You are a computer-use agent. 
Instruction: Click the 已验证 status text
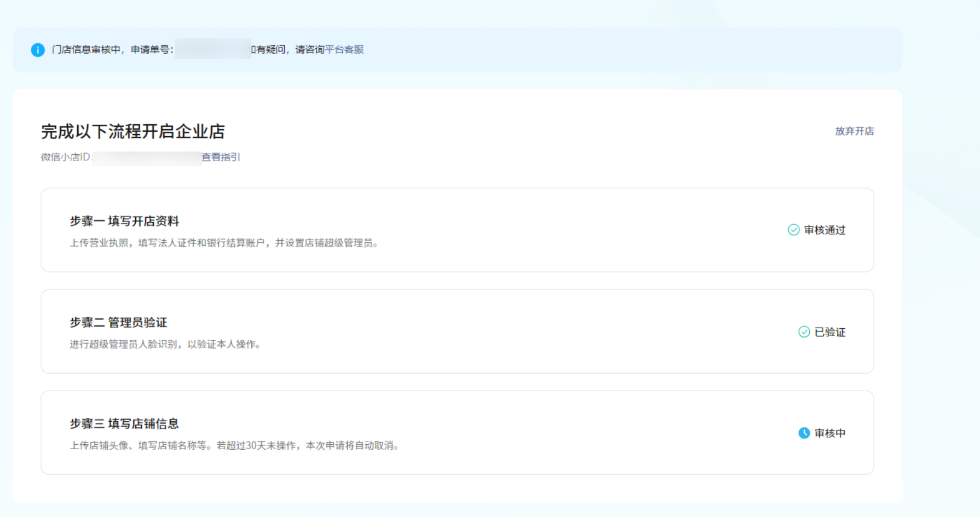click(830, 332)
